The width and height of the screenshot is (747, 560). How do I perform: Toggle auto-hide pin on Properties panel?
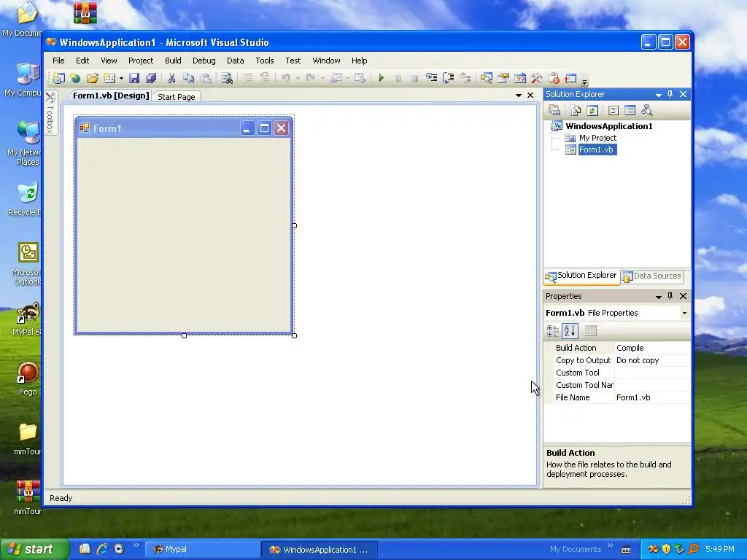670,296
